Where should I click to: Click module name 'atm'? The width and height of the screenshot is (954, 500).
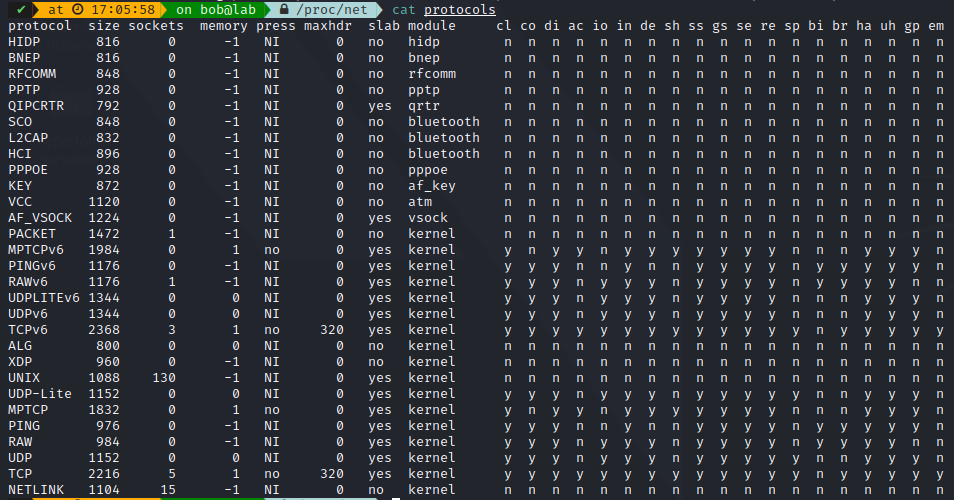(x=420, y=202)
